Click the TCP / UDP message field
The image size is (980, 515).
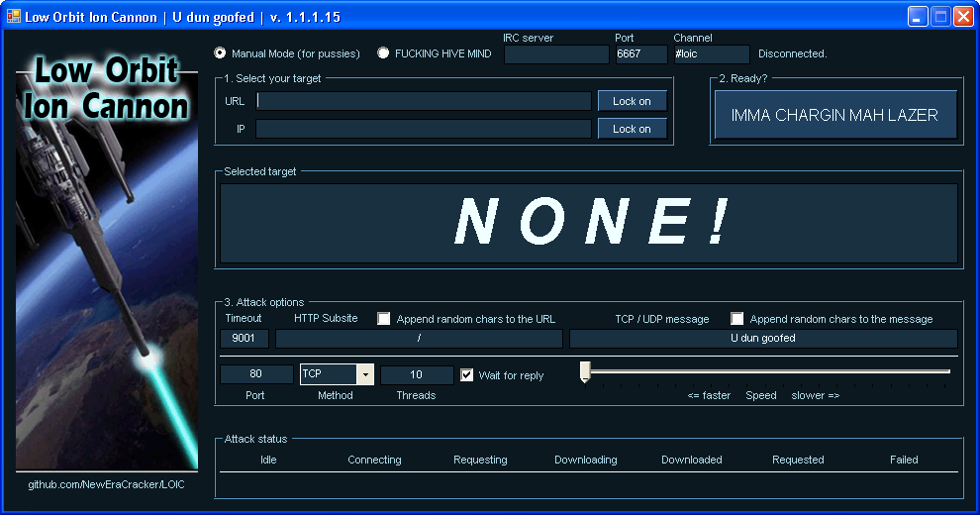pos(763,338)
